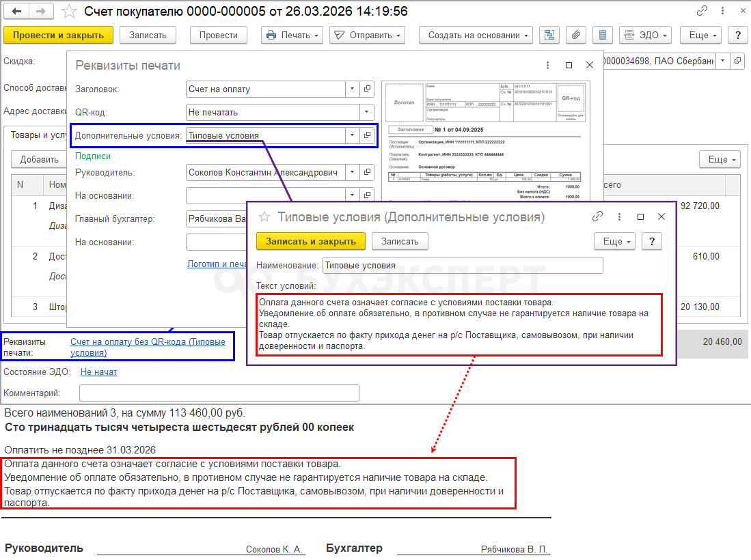The image size is (751, 560).
Task: Go back with the left arrow icon
Action: coord(16,11)
